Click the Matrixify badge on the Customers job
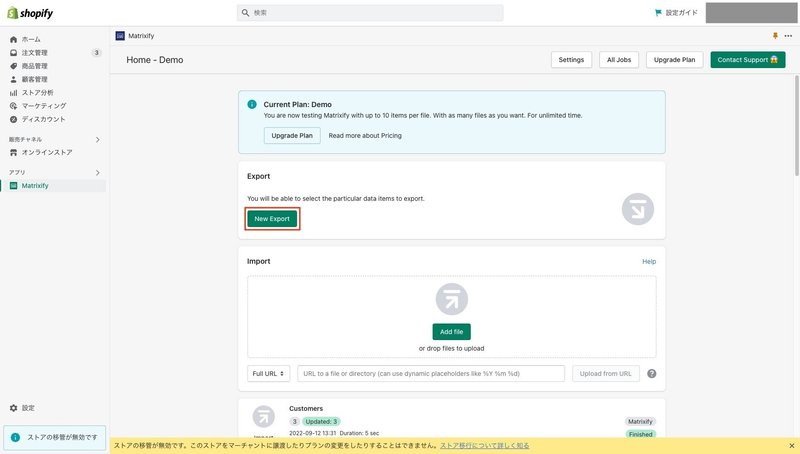Viewport: 800px width, 454px height. [x=640, y=421]
